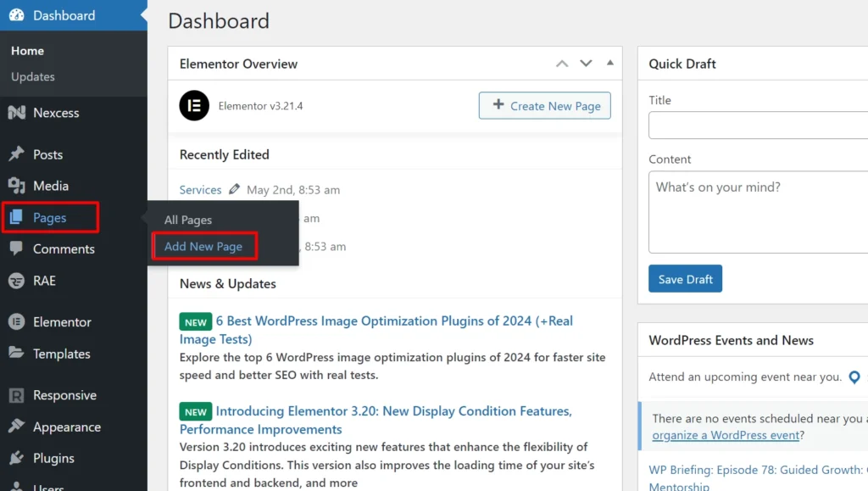Select Add New Page from the submenu
Viewport: 868px width, 491px height.
(x=203, y=246)
